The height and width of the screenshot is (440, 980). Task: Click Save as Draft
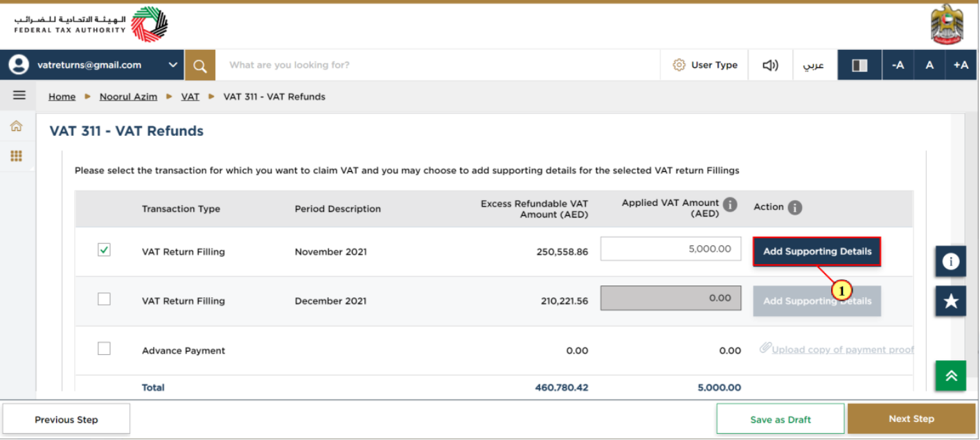click(781, 419)
